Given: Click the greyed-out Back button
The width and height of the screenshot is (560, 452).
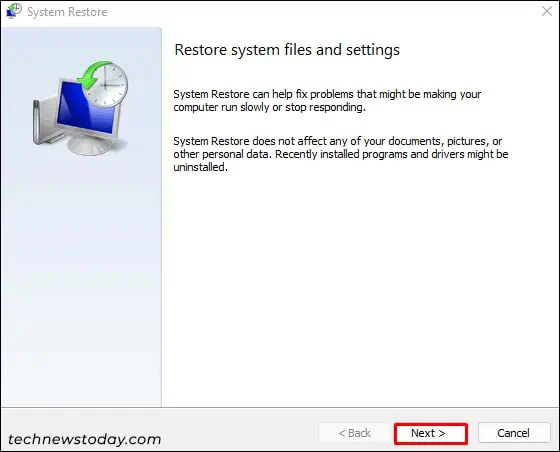Looking at the screenshot, I should coord(354,433).
